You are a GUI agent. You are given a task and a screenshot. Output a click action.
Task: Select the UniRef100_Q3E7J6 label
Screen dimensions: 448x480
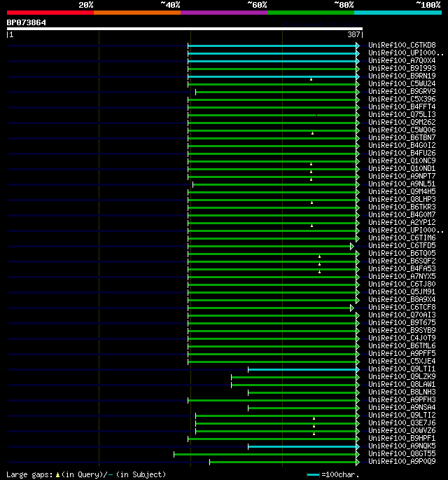[402, 423]
